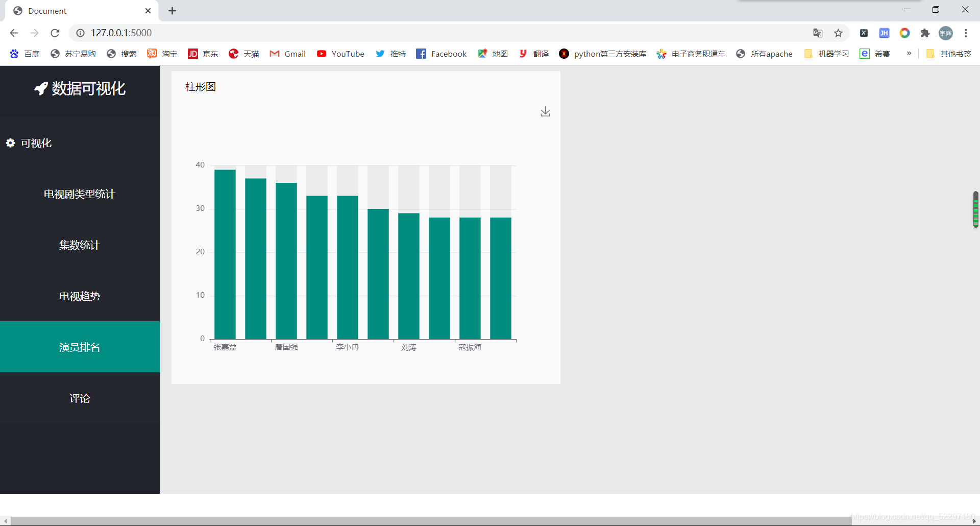Image resolution: width=980 pixels, height=526 pixels.
Task: Click the X extension icon in toolbar
Action: click(x=864, y=33)
